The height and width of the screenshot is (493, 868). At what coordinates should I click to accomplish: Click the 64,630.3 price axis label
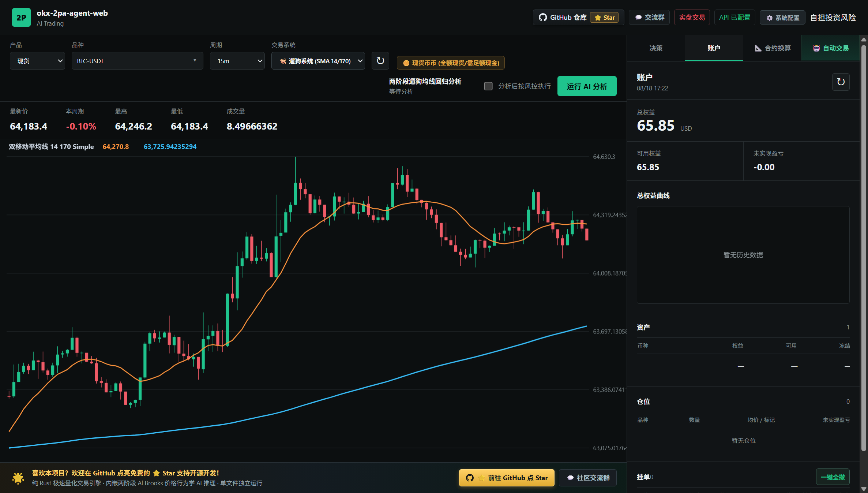pyautogui.click(x=604, y=157)
